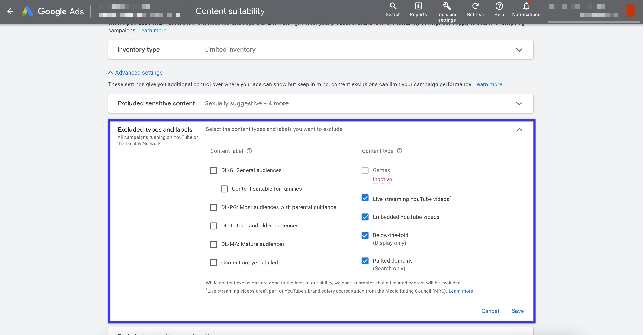Collapse Excluded types and labels chevron

pyautogui.click(x=519, y=129)
